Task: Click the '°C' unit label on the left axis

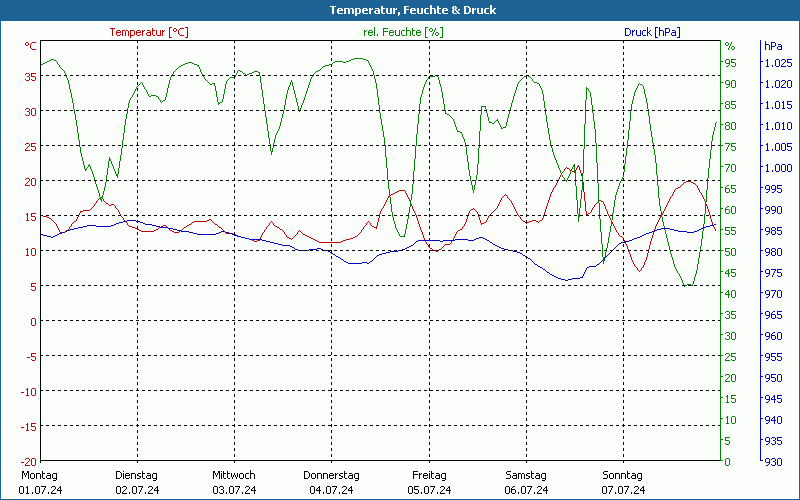Action: click(31, 46)
